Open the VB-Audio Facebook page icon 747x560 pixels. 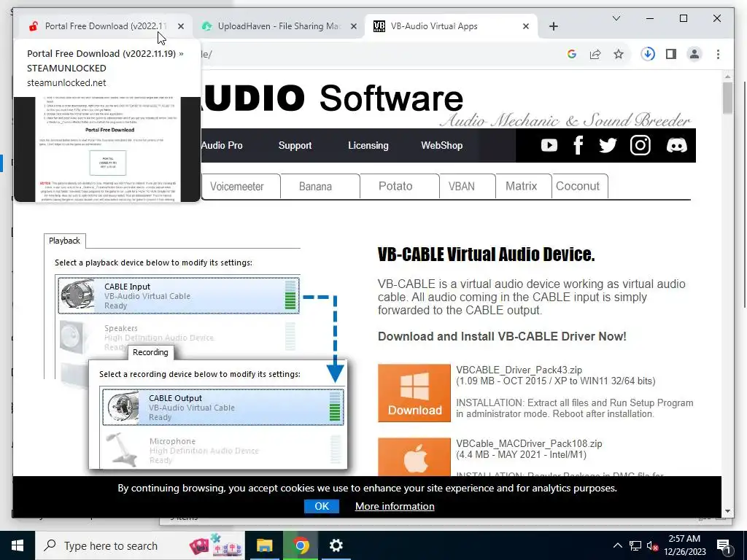(578, 145)
